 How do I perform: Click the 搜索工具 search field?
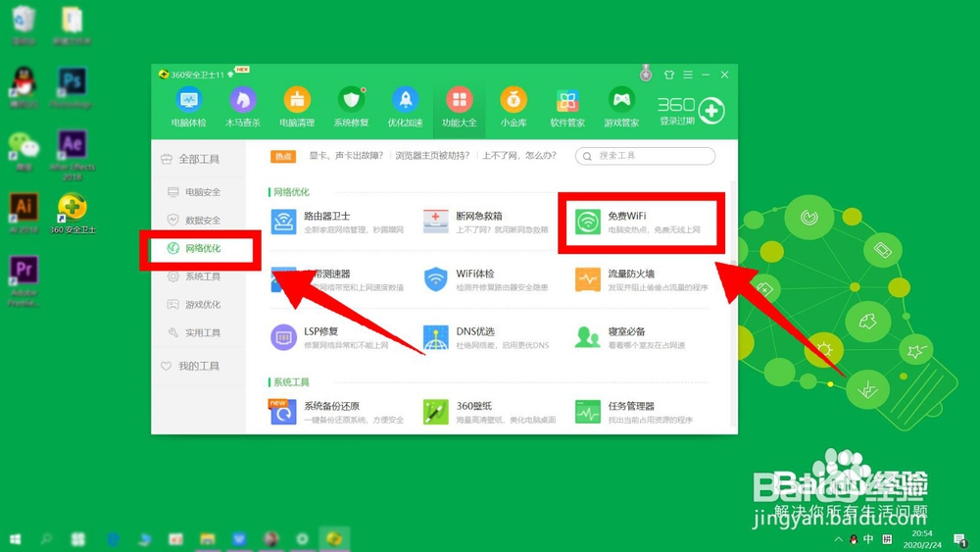coord(645,156)
